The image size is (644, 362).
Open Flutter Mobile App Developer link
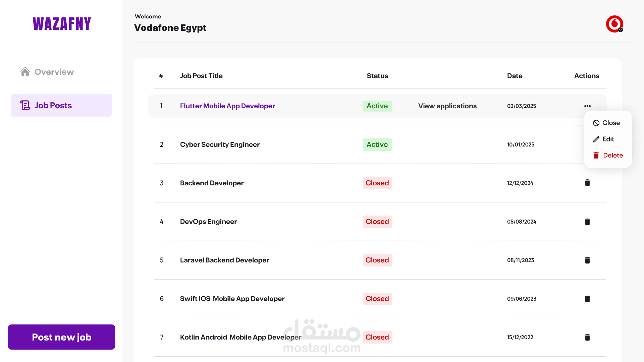point(227,106)
